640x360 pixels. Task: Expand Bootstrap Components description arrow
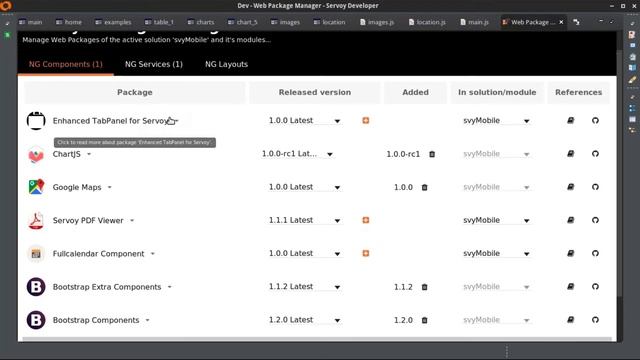pos(147,320)
